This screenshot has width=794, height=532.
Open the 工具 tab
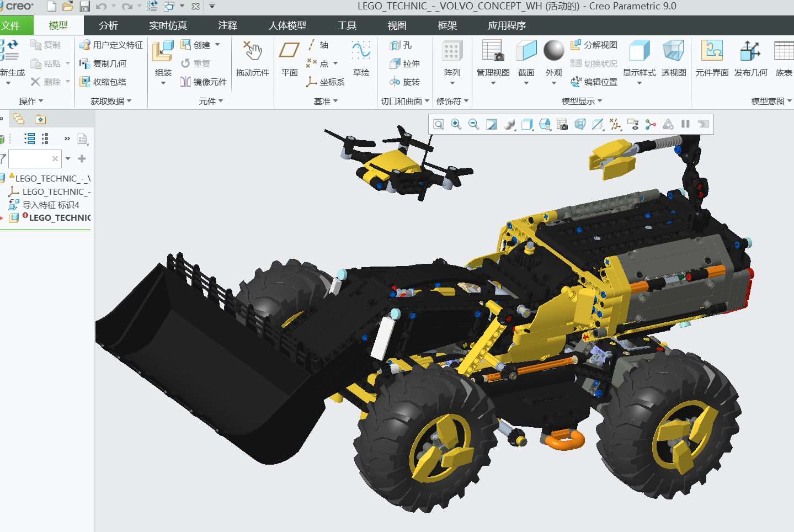pyautogui.click(x=347, y=25)
